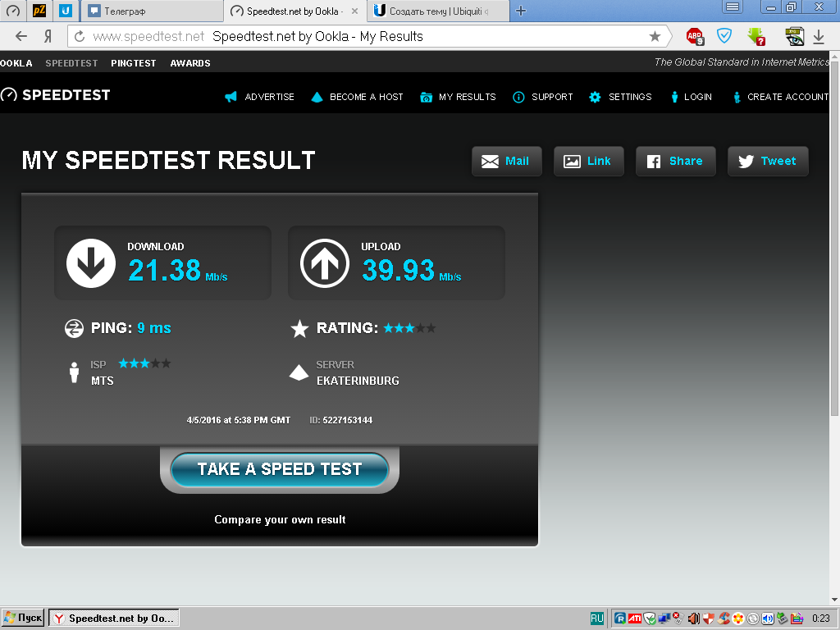Open SETTINGS gear in navigation bar
The width and height of the screenshot is (840, 630).
(620, 97)
